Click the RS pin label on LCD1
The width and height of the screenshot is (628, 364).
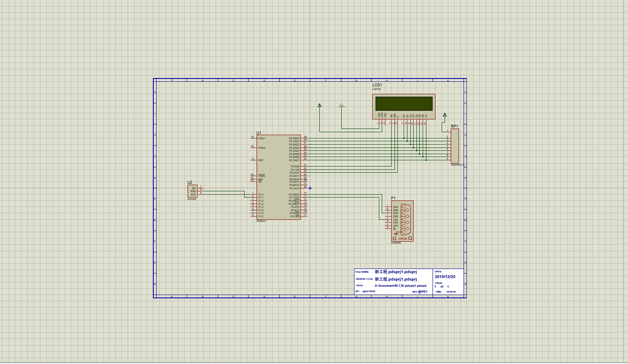coord(391,116)
